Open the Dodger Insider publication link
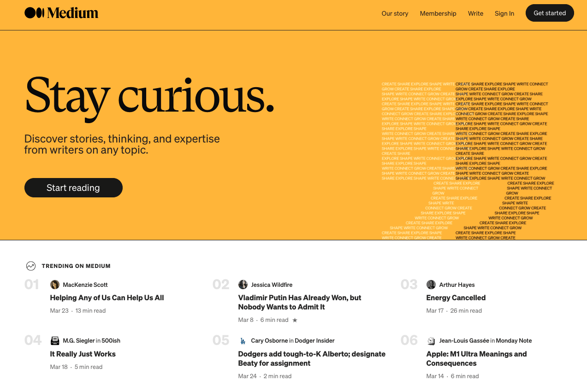 coord(315,341)
